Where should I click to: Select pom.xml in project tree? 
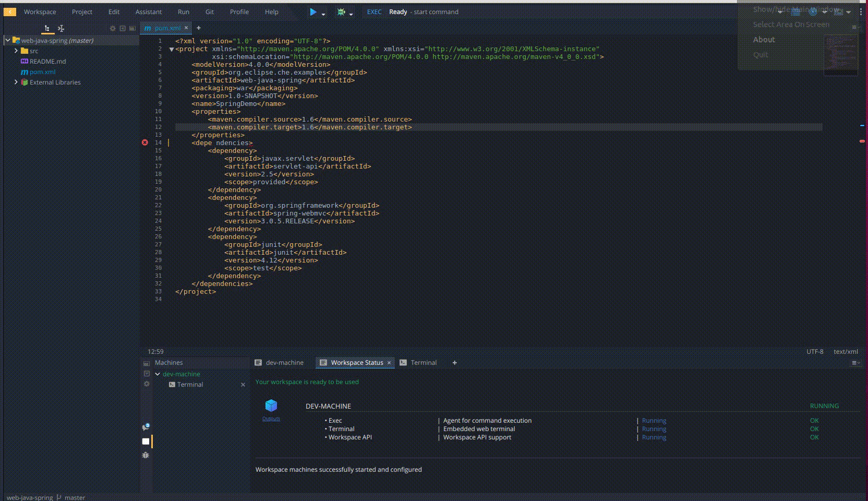[x=42, y=71]
